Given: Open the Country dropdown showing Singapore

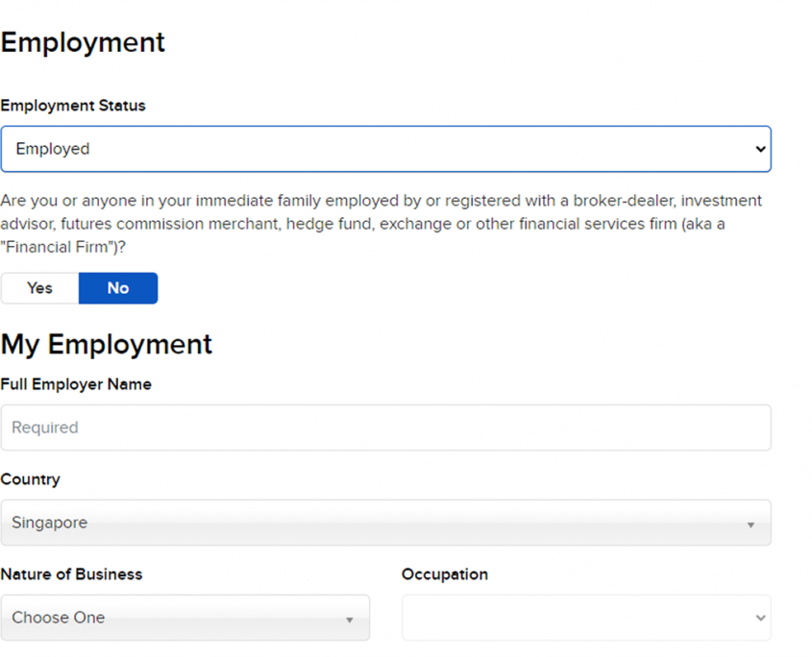Looking at the screenshot, I should click(x=384, y=523).
